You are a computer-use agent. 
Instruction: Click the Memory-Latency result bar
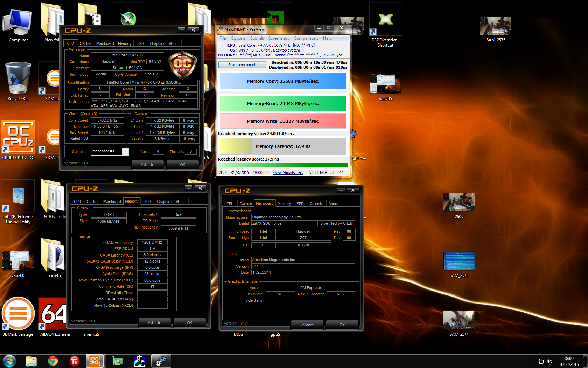283,146
